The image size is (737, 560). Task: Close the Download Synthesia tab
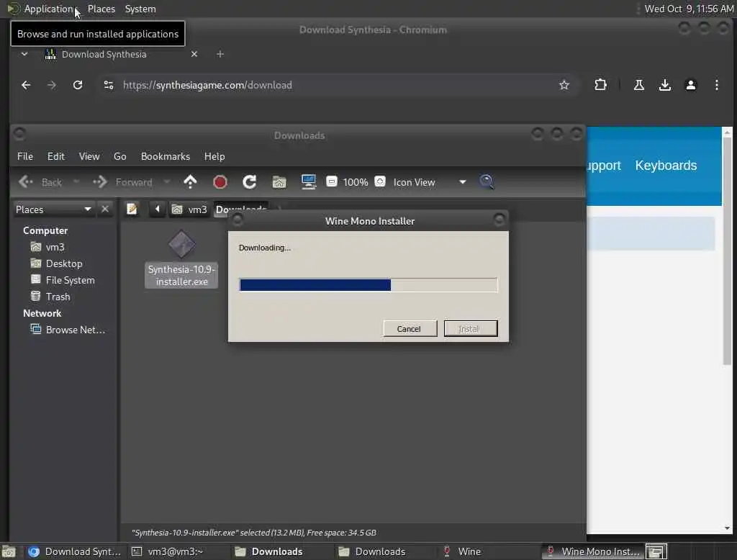(x=194, y=54)
